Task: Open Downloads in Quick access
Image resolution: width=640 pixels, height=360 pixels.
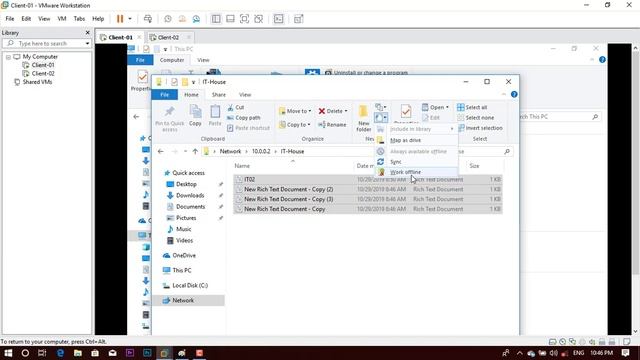Action: coord(190,196)
